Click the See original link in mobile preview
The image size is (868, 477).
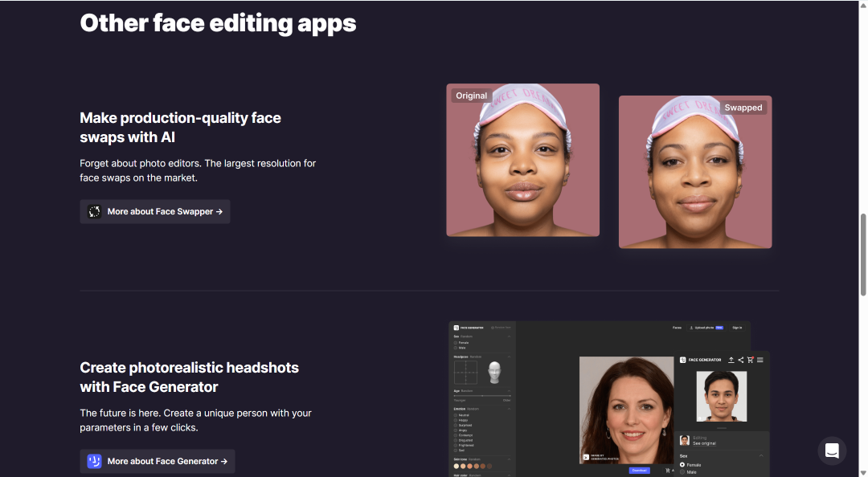[x=704, y=443]
